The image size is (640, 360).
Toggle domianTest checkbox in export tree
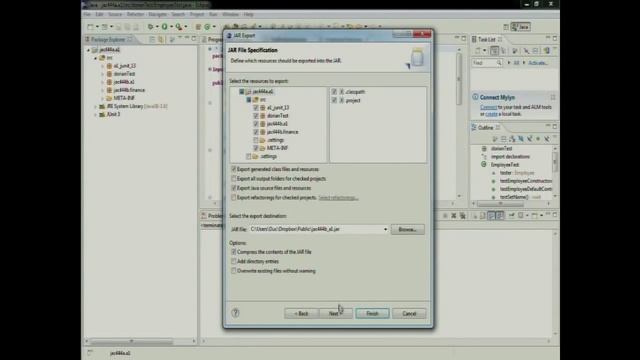[256, 116]
